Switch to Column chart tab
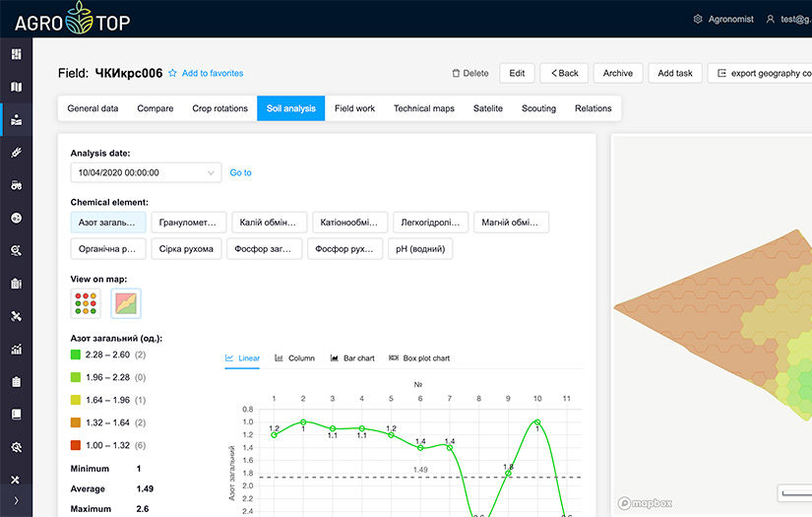Image resolution: width=812 pixels, height=517 pixels. [x=294, y=358]
